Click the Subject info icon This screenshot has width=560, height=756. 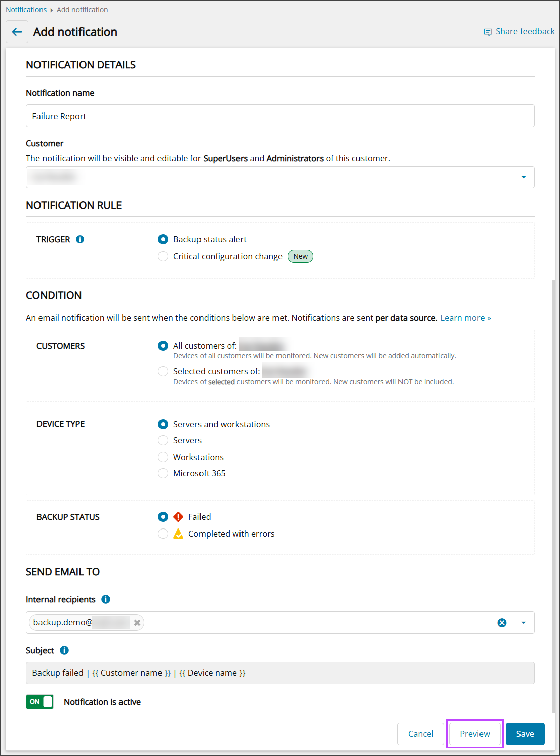click(x=64, y=650)
